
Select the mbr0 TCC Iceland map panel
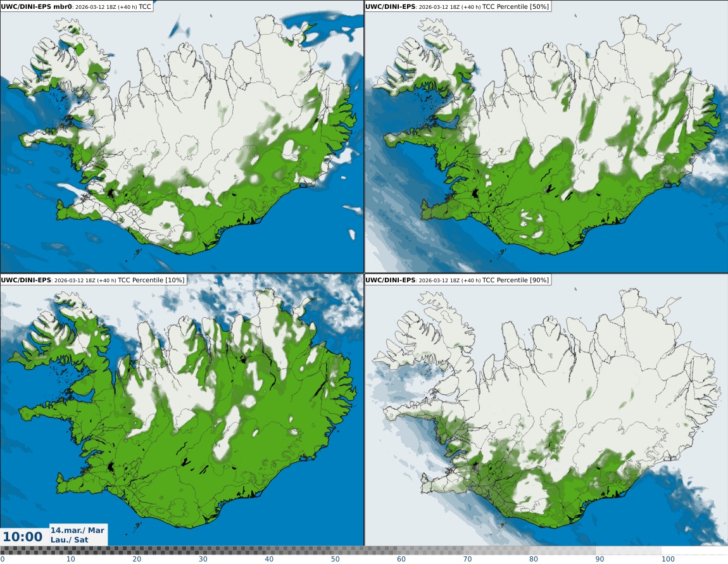pos(182,137)
